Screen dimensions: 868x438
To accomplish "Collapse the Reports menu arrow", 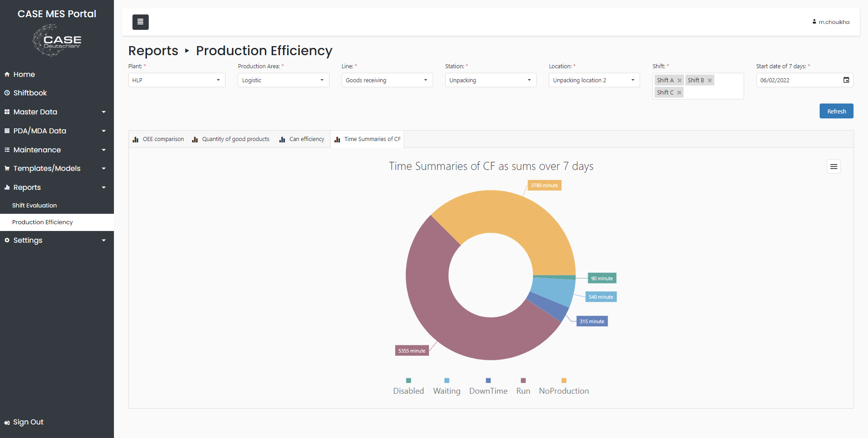I will [x=104, y=188].
